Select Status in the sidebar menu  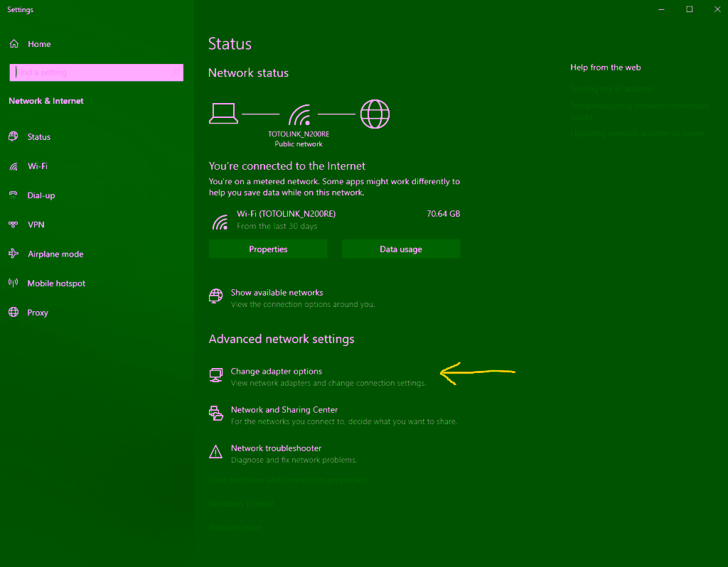pyautogui.click(x=38, y=137)
